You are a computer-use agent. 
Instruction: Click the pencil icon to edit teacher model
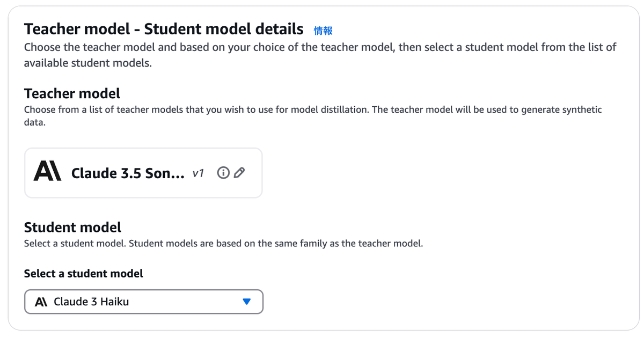point(240,173)
